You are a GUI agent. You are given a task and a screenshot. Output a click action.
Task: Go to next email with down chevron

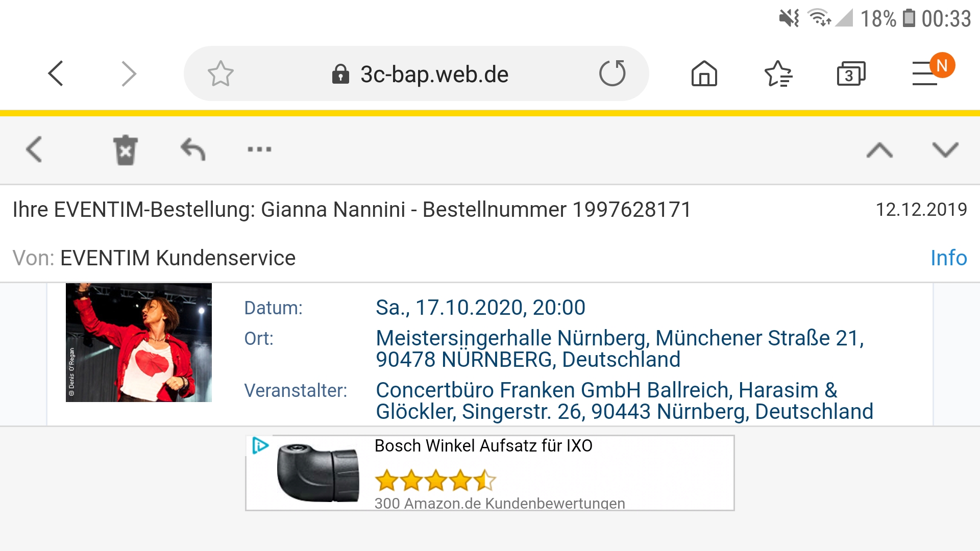click(945, 150)
